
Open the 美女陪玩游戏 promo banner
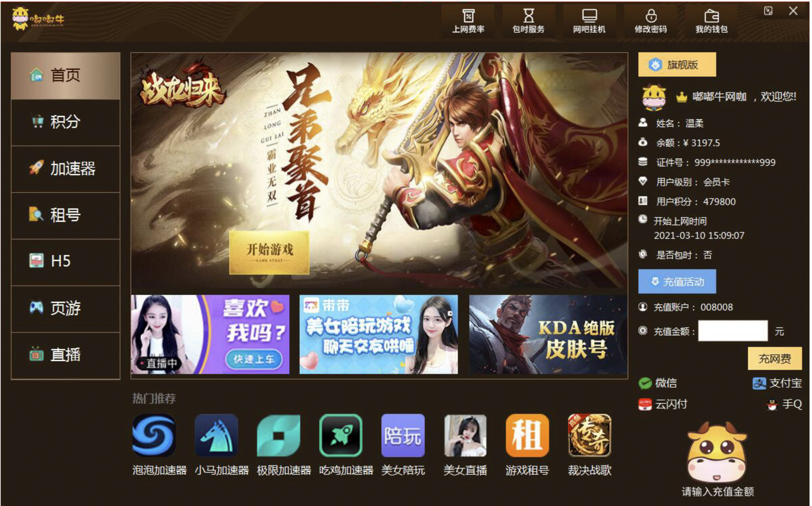point(379,334)
